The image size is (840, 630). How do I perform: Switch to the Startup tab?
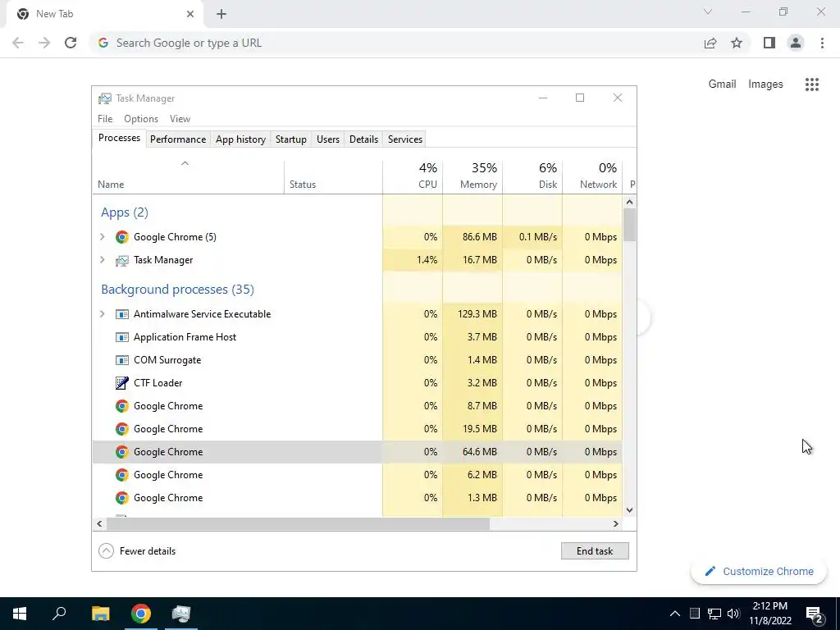coord(291,139)
